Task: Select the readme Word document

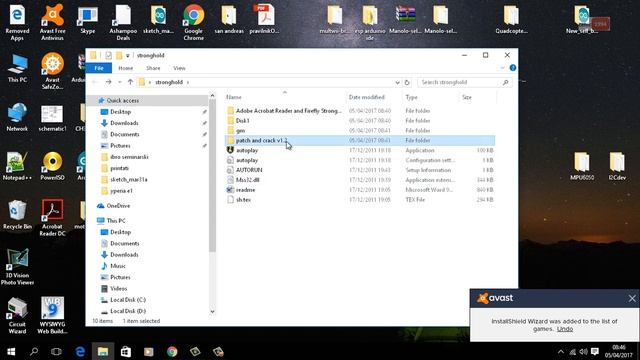Action: coord(360,190)
